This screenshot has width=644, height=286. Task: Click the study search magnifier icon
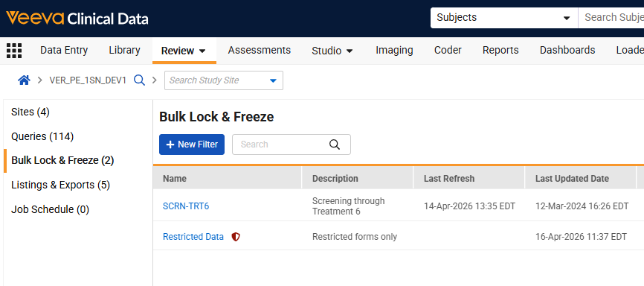[x=140, y=80]
